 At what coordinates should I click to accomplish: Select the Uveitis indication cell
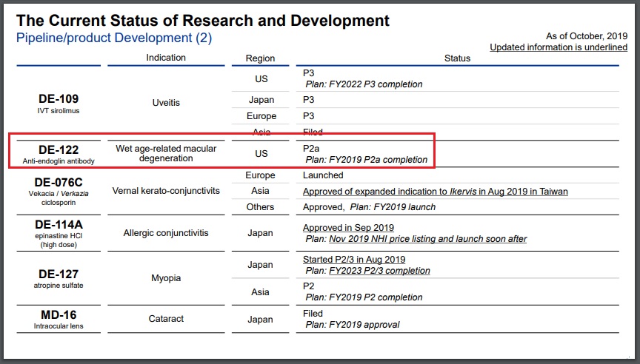coord(166,104)
